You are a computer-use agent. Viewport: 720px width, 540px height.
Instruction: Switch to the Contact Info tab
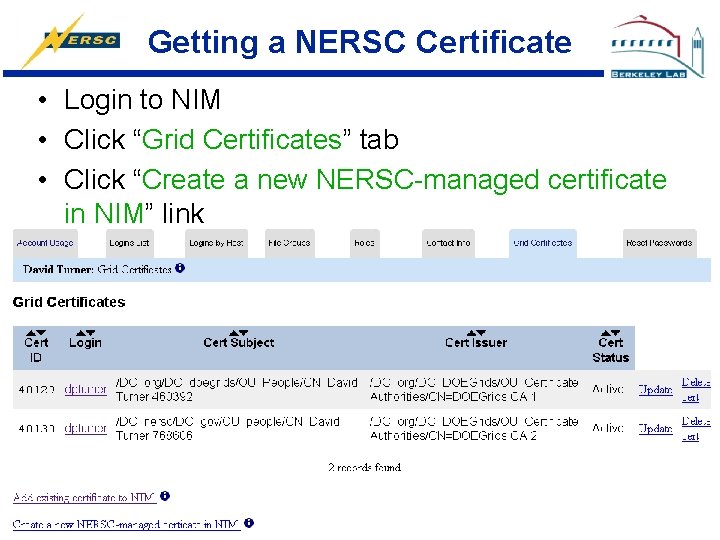448,243
